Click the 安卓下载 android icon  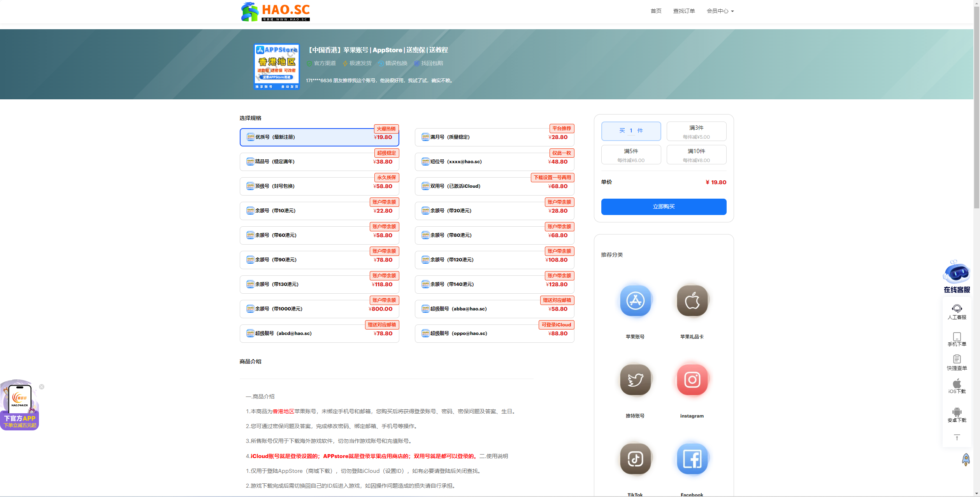coord(957,412)
